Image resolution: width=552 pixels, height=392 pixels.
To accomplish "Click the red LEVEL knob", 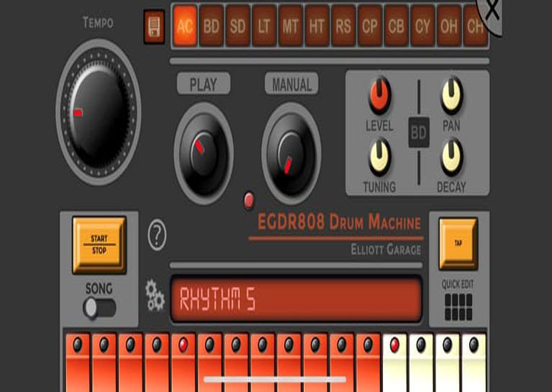I will pos(379,97).
